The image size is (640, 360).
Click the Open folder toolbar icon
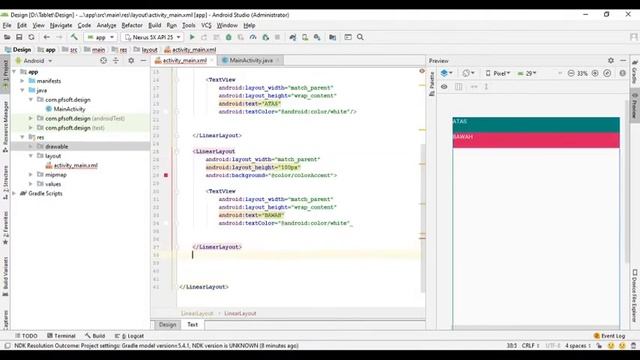pyautogui.click(x=7, y=37)
